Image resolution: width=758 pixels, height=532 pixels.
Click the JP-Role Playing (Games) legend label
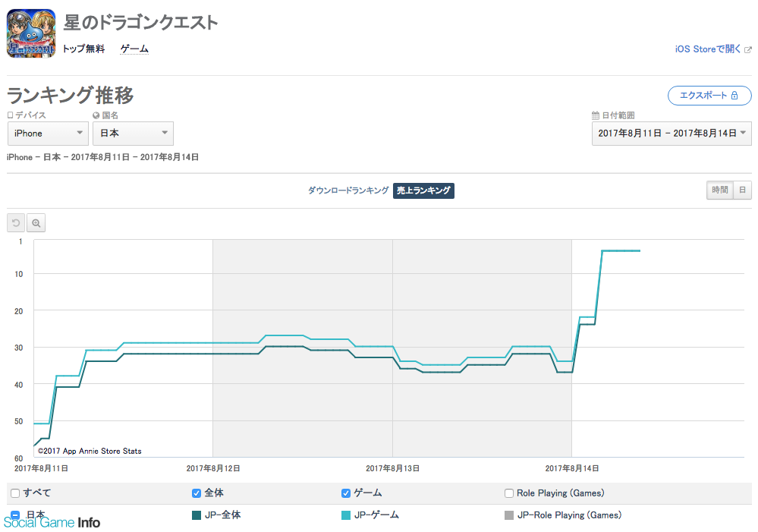tap(570, 515)
